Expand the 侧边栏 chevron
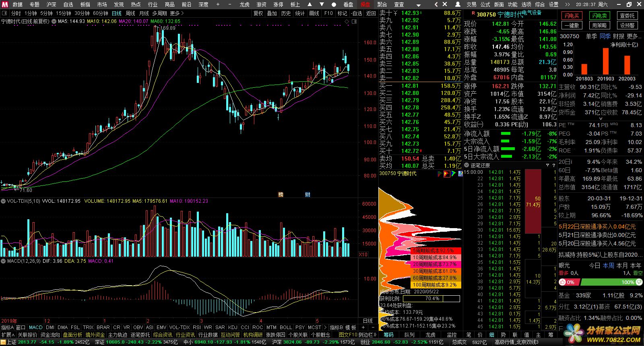 click(367, 335)
